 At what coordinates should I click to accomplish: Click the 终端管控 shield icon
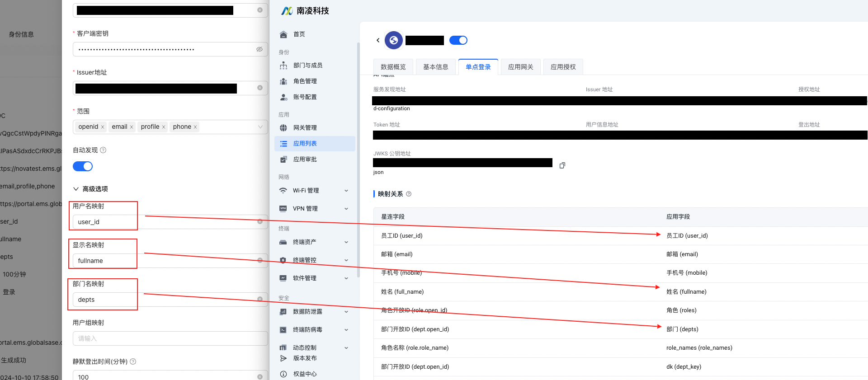tap(283, 260)
